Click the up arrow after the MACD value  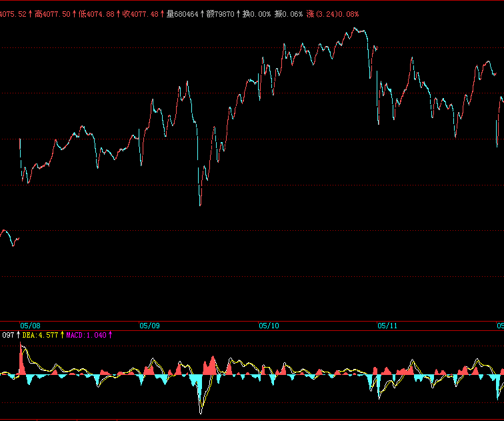coord(111,335)
